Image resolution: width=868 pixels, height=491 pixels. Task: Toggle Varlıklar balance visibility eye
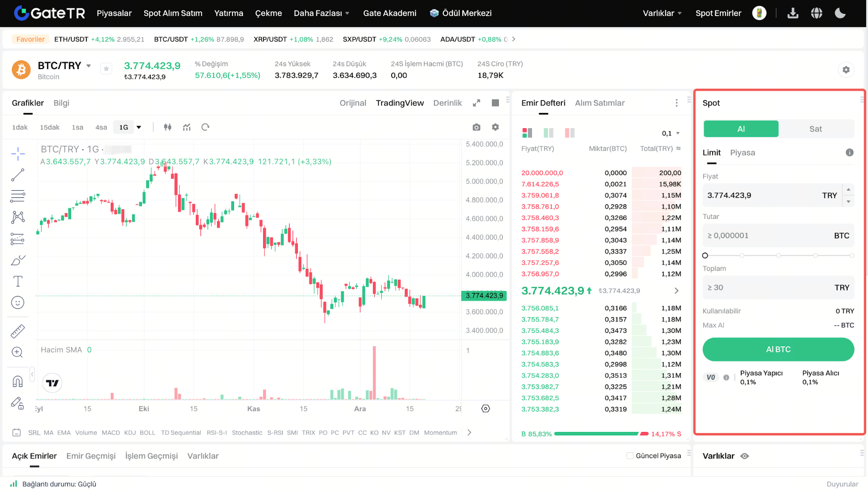745,456
